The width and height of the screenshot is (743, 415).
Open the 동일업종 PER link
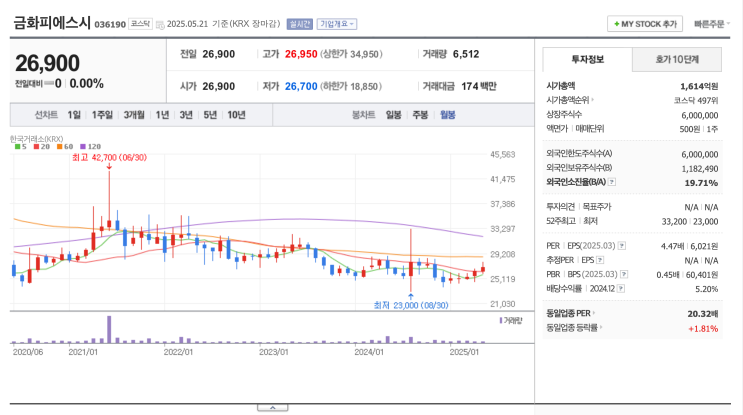(x=571, y=313)
